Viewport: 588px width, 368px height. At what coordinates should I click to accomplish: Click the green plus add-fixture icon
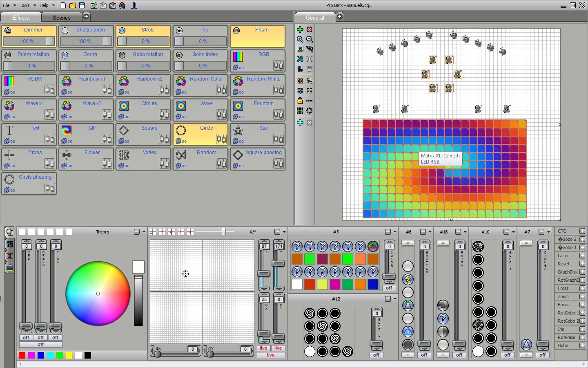coord(300,29)
